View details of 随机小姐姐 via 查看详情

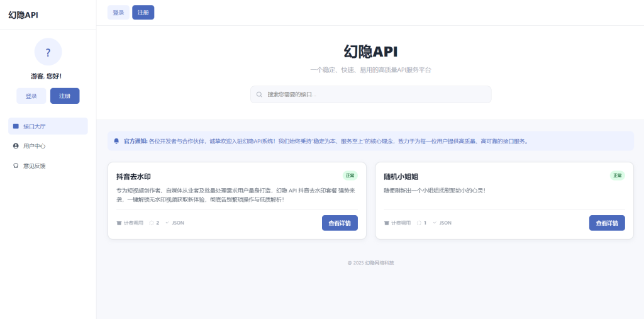tap(607, 223)
